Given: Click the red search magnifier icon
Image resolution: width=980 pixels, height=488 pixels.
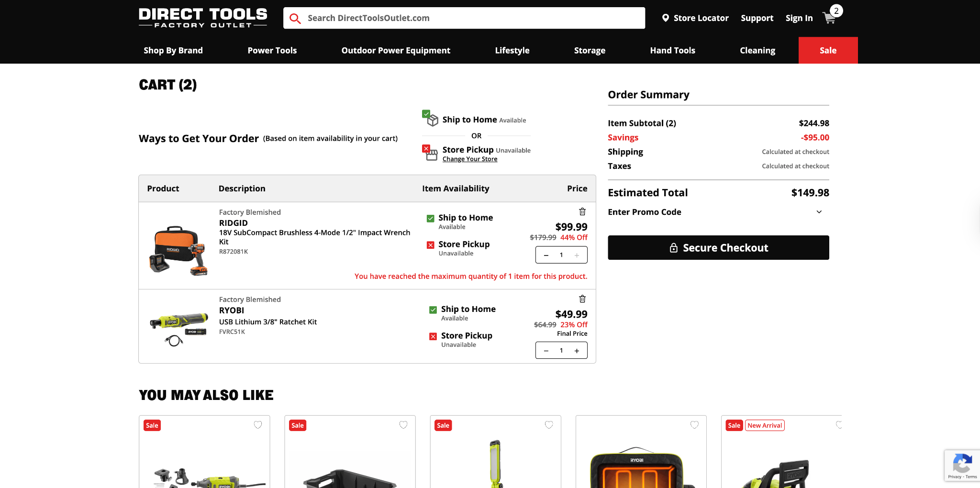Looking at the screenshot, I should 295,18.
